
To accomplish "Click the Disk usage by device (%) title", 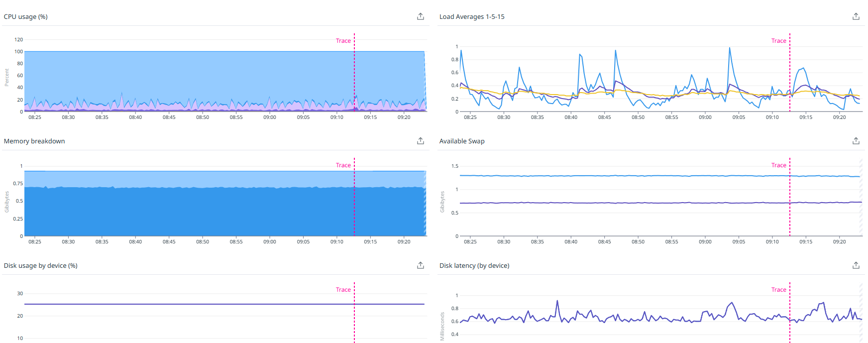I will (x=41, y=265).
